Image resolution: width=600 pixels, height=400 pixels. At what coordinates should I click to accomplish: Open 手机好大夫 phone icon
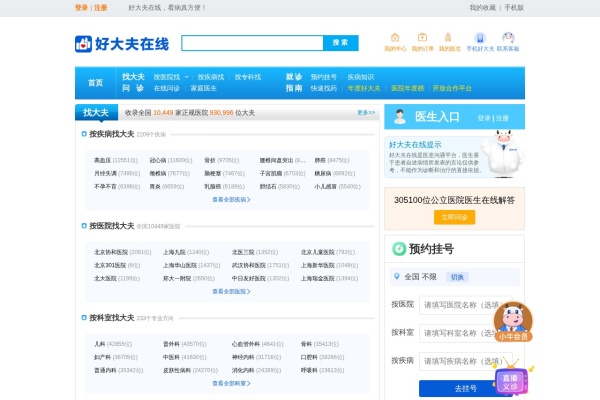click(x=480, y=38)
